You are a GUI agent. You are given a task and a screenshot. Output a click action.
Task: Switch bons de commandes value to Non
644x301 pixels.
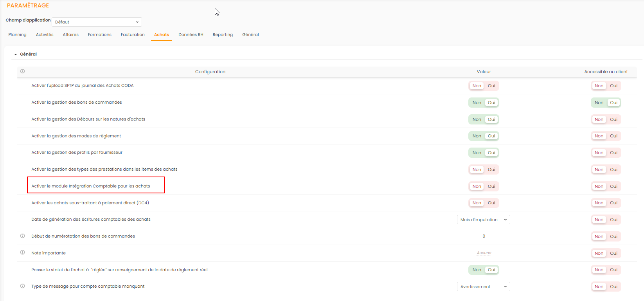(x=477, y=103)
